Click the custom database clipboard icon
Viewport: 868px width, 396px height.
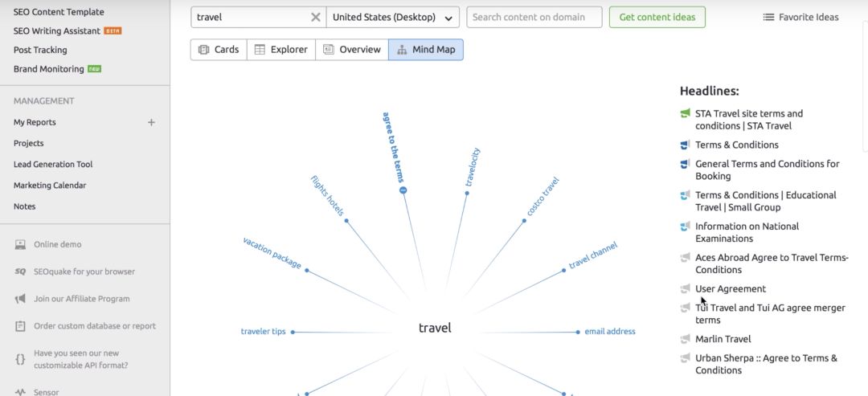pyautogui.click(x=20, y=326)
